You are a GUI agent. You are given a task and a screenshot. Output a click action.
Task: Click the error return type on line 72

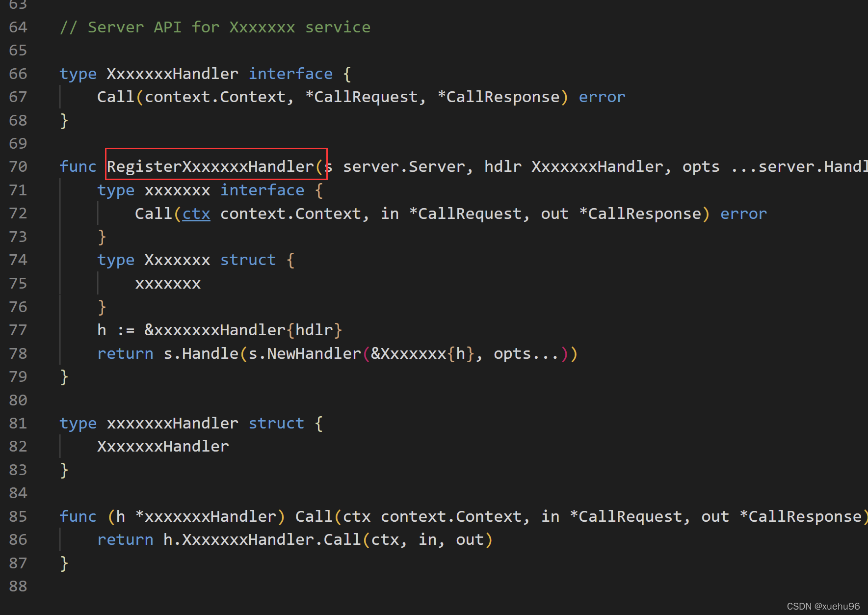tap(743, 214)
